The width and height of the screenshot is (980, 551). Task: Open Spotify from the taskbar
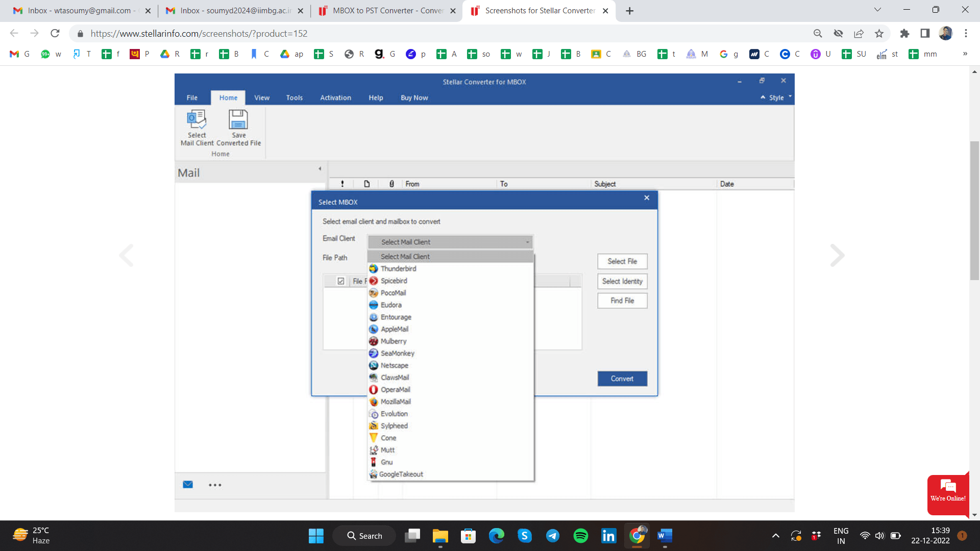point(580,536)
